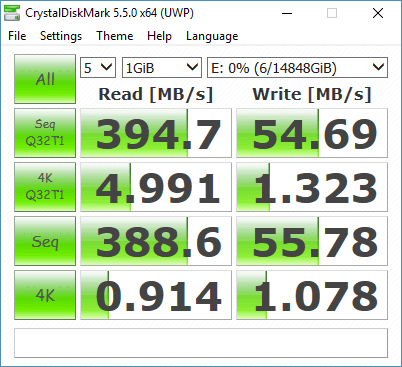This screenshot has width=402, height=367.
Task: Click the empty comment field at bottom
Action: pyautogui.click(x=201, y=343)
